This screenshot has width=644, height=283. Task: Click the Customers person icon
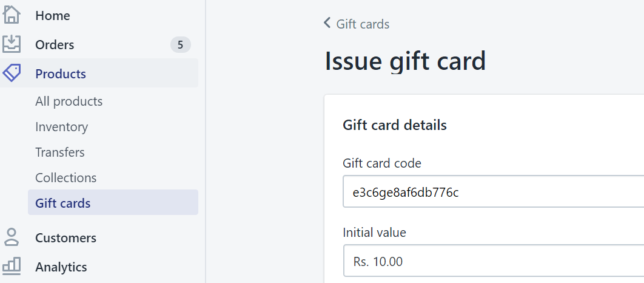point(12,237)
